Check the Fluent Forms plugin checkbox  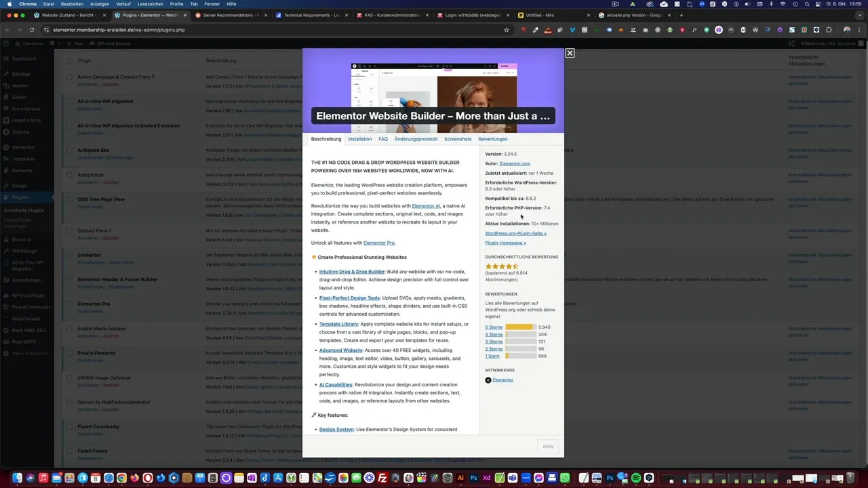pos(69,451)
